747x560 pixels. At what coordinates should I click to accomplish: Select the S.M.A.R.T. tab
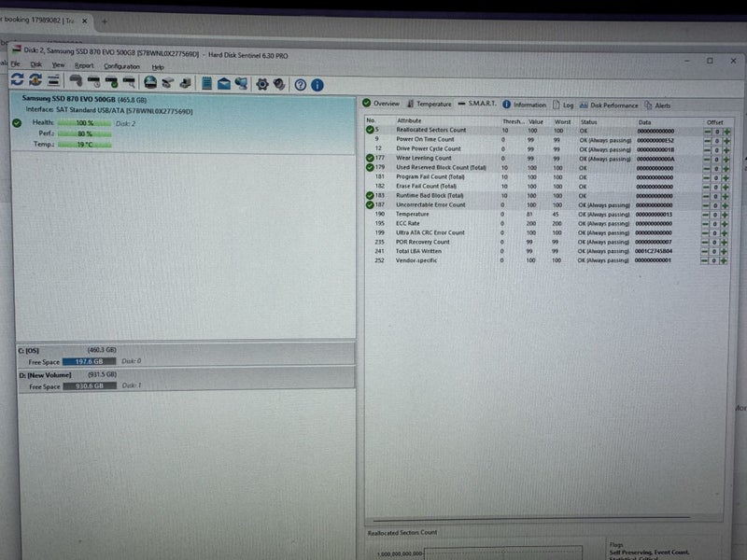coord(477,104)
